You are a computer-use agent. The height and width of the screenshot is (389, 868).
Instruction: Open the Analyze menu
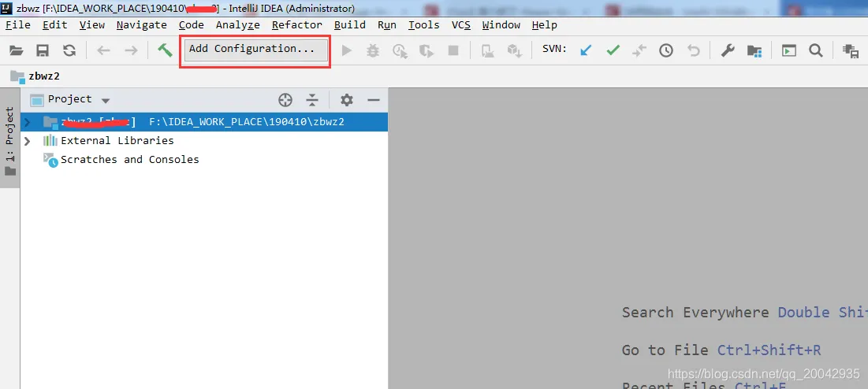(238, 25)
